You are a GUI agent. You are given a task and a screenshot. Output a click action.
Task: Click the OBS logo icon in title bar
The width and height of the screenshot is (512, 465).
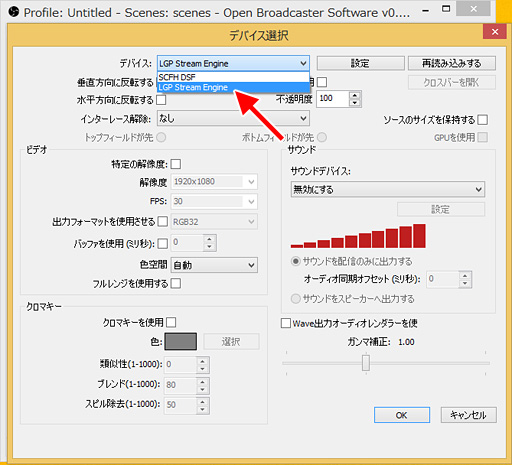pyautogui.click(x=14, y=12)
